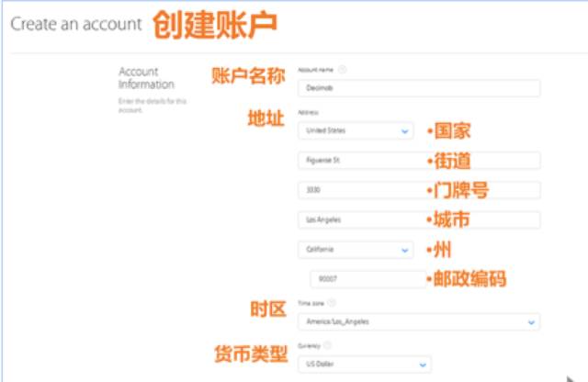Click the California dropdown chevron
This screenshot has height=382, width=588.
(405, 250)
